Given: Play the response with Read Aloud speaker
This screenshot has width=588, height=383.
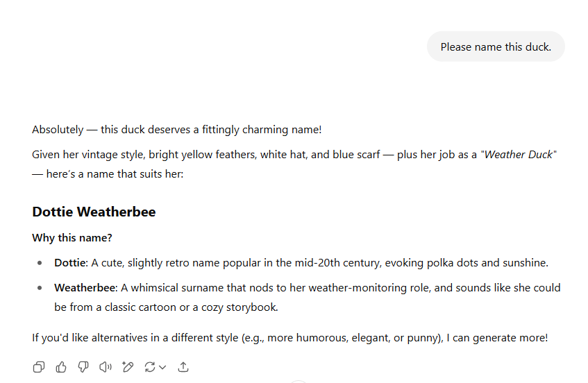Looking at the screenshot, I should point(106,367).
